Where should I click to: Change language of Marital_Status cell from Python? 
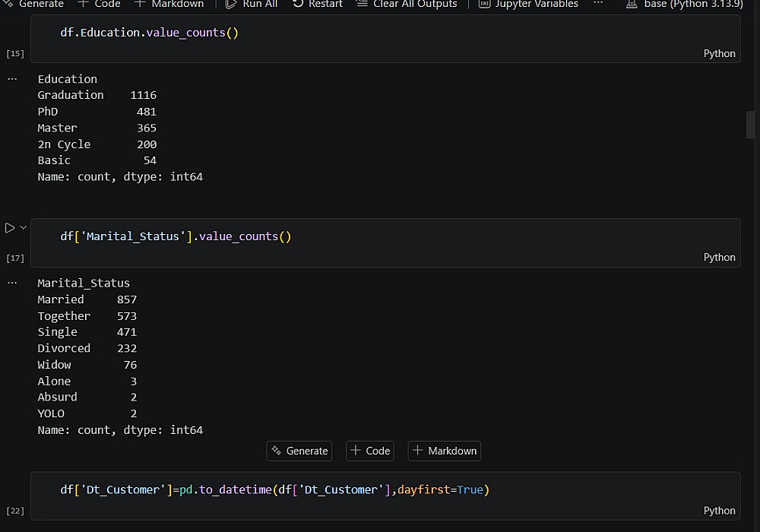(719, 257)
